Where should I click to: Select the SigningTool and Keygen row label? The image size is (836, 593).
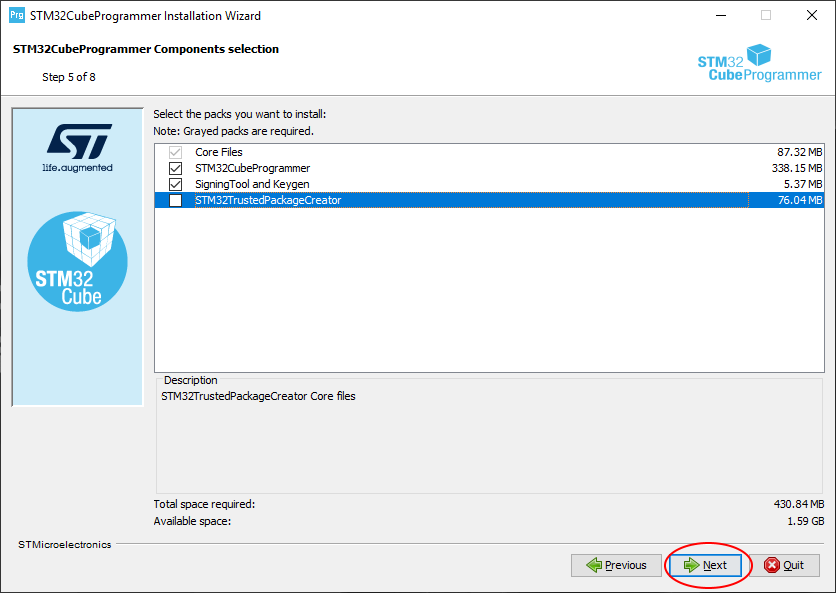pos(252,184)
